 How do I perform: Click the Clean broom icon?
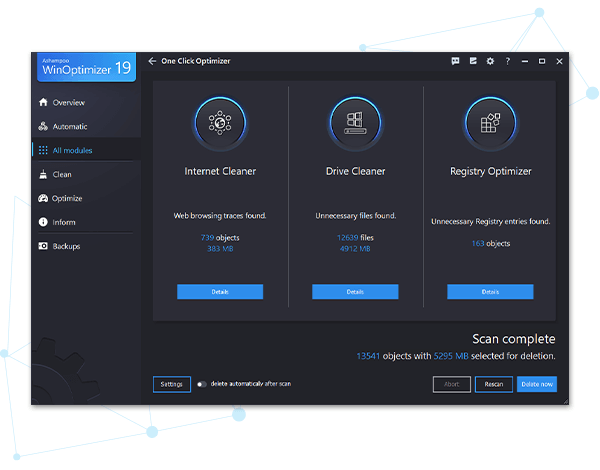point(43,175)
